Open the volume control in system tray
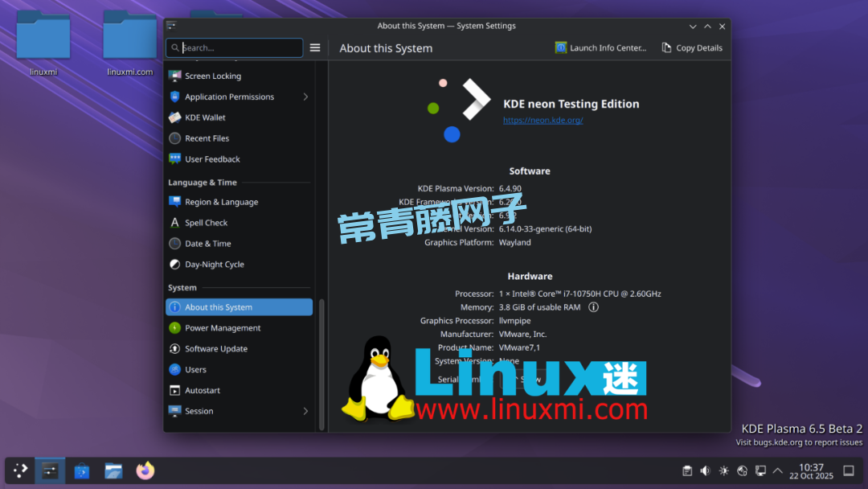 coord(705,471)
